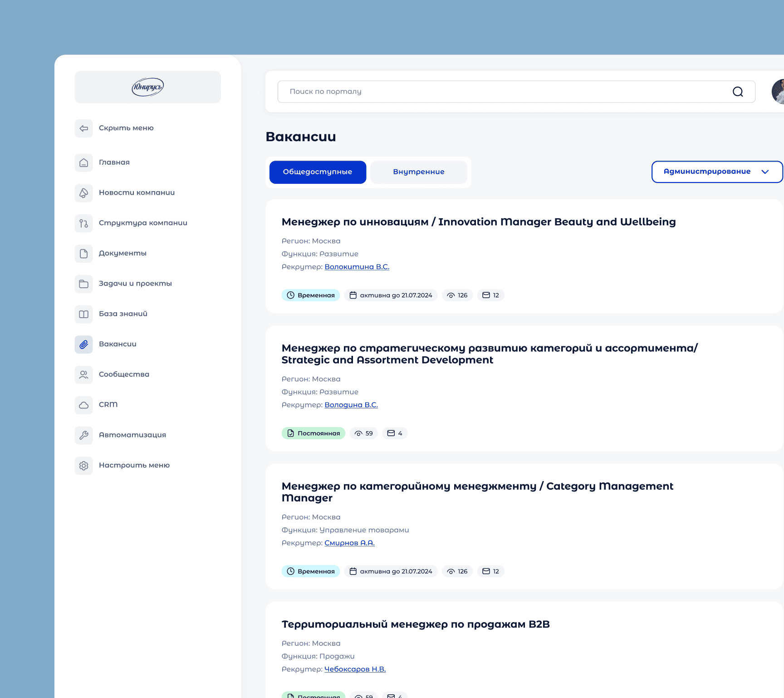Open Настроить меню gear icon
This screenshot has width=784, height=698.
pos(83,466)
